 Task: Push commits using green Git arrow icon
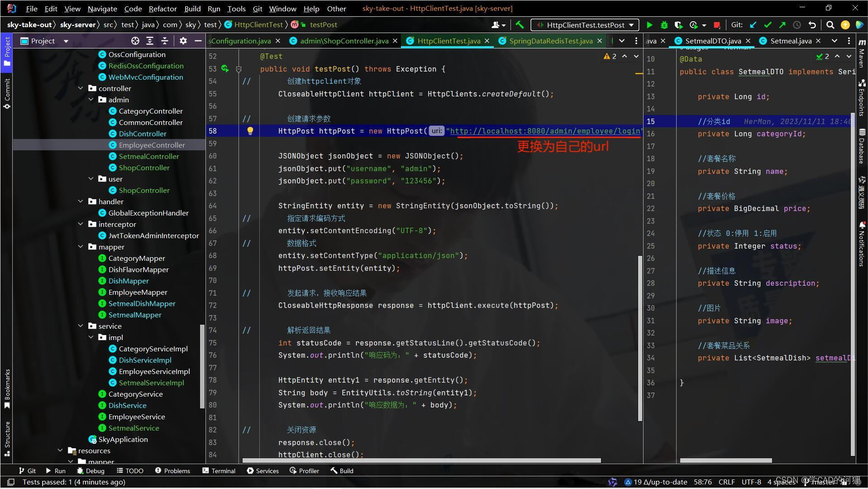tap(782, 25)
